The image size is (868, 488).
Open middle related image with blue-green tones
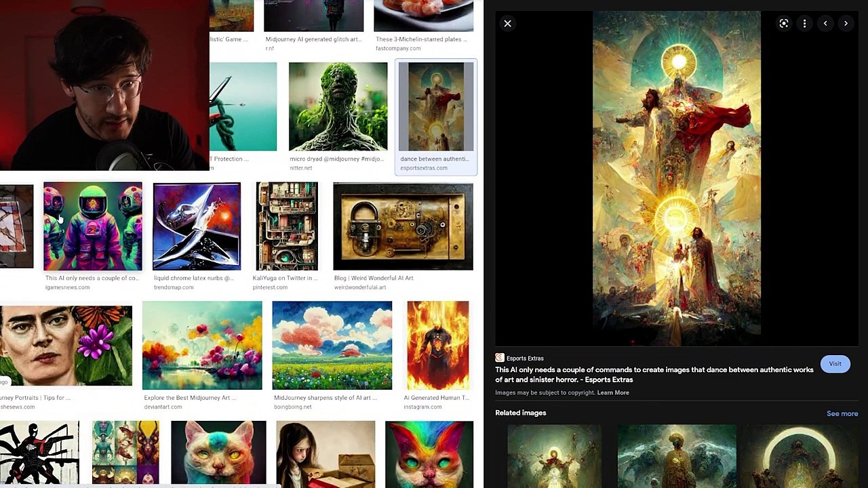coord(677,455)
